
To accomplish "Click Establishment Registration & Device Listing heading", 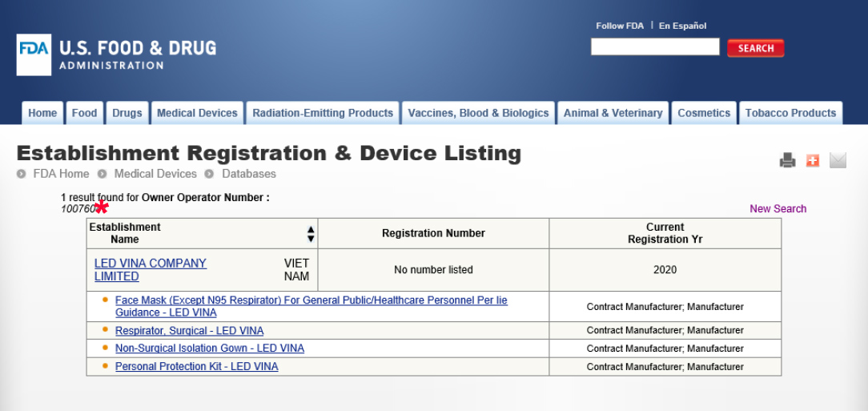I will [x=269, y=153].
